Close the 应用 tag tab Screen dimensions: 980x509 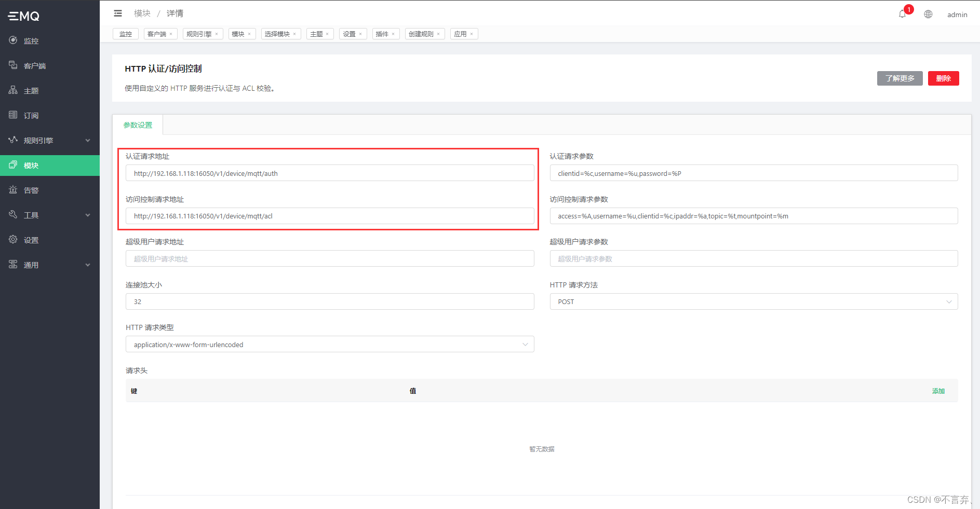(x=472, y=34)
